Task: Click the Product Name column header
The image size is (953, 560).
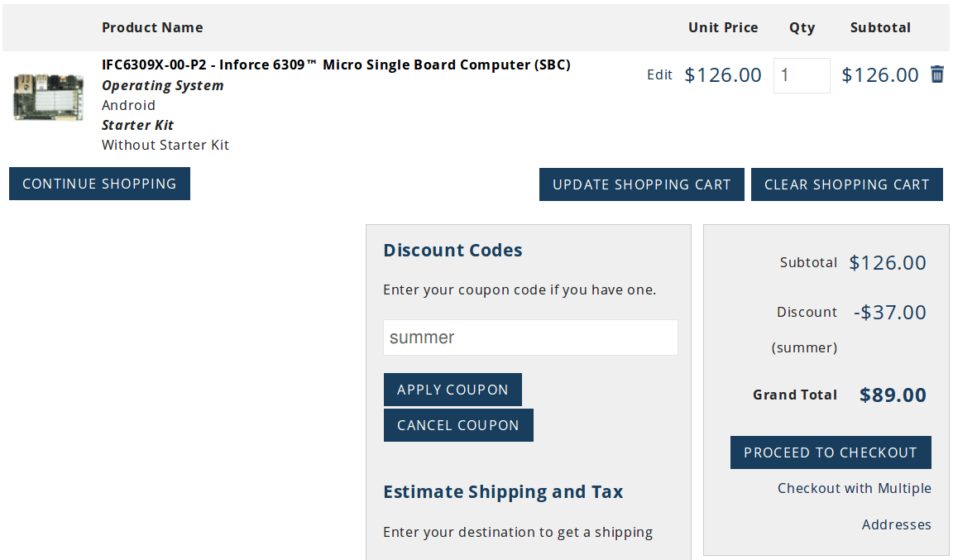Action: click(152, 27)
